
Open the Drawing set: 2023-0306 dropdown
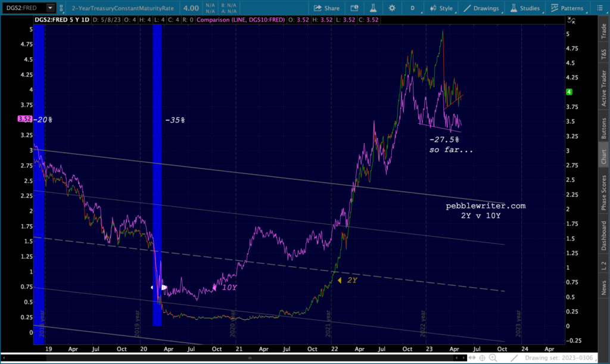(x=561, y=358)
